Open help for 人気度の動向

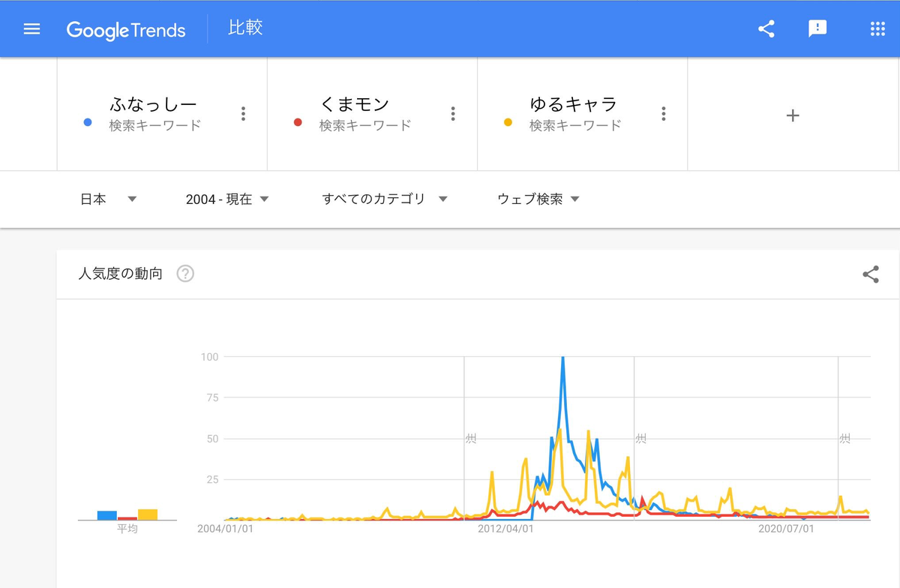click(x=185, y=274)
